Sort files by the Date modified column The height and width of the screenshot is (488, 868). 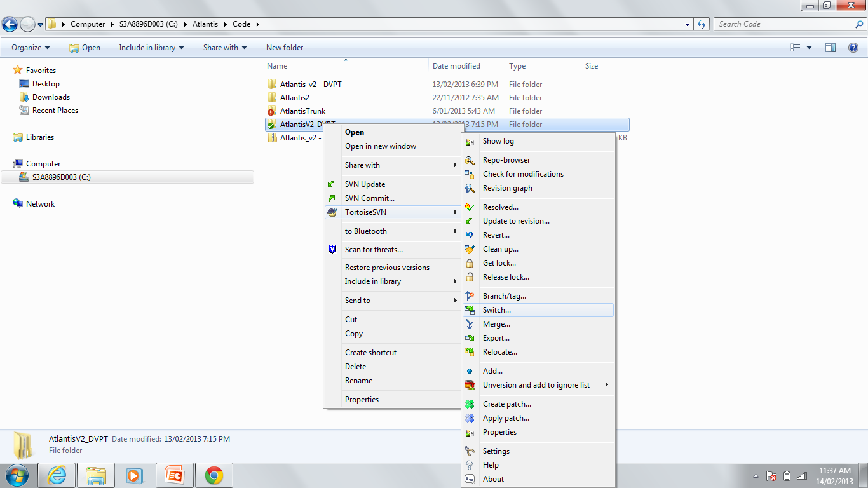tap(456, 66)
